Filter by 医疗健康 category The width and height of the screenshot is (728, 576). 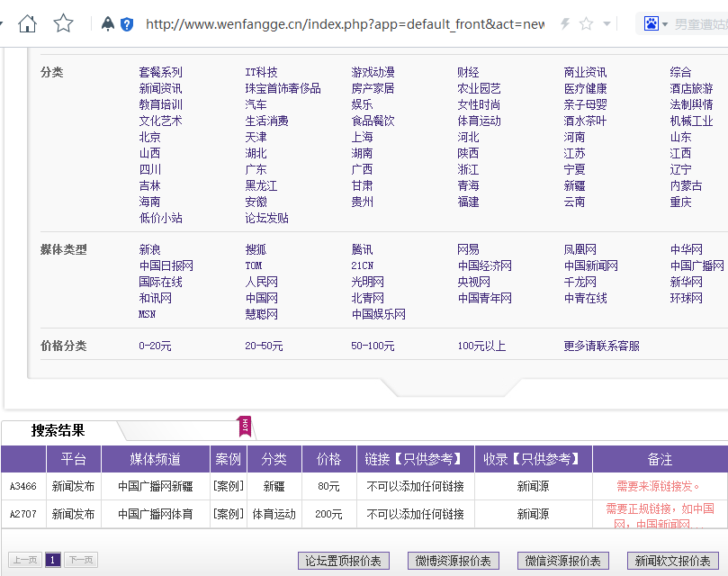pyautogui.click(x=586, y=89)
